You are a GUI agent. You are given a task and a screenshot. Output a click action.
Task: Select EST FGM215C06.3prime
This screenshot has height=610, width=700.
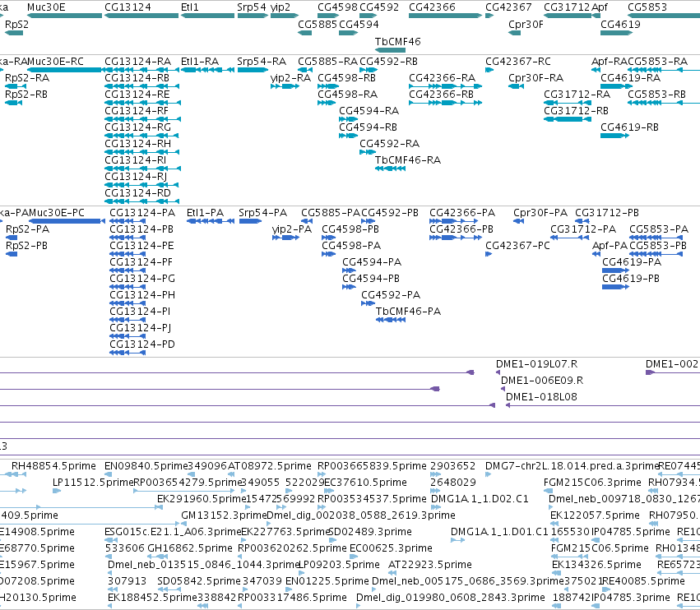[592, 483]
